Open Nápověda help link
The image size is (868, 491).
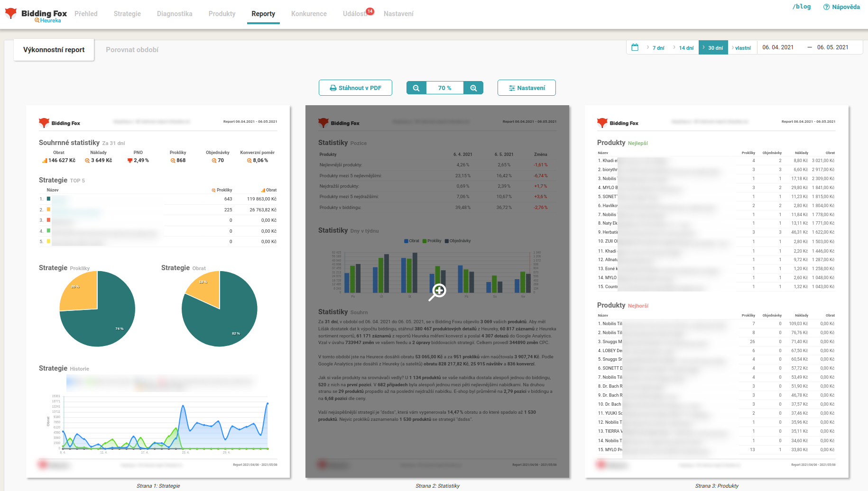[846, 7]
